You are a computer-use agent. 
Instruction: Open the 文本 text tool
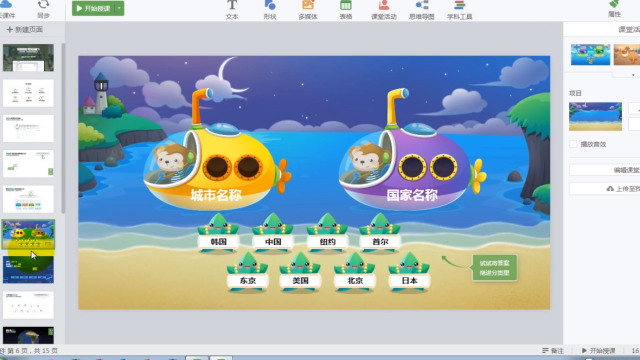(x=232, y=10)
